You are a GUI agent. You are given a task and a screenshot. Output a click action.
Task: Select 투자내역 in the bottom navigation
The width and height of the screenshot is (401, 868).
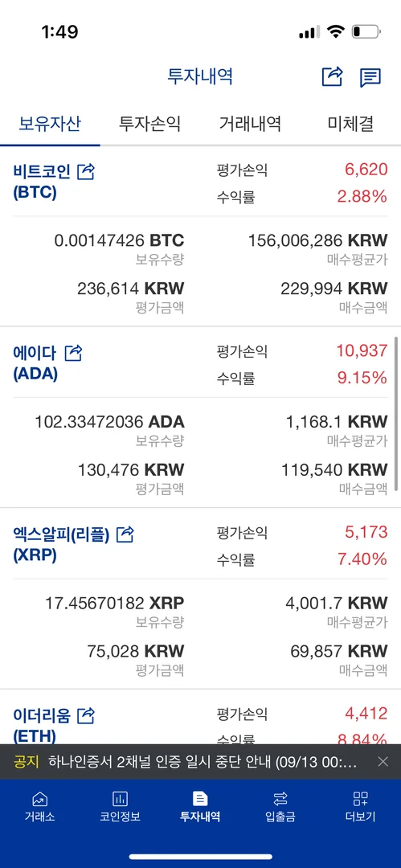pos(200,807)
